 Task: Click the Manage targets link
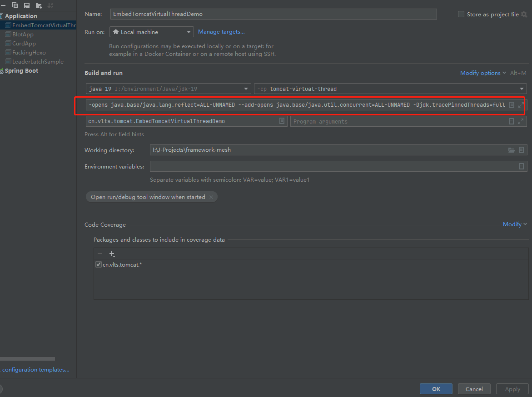[221, 32]
